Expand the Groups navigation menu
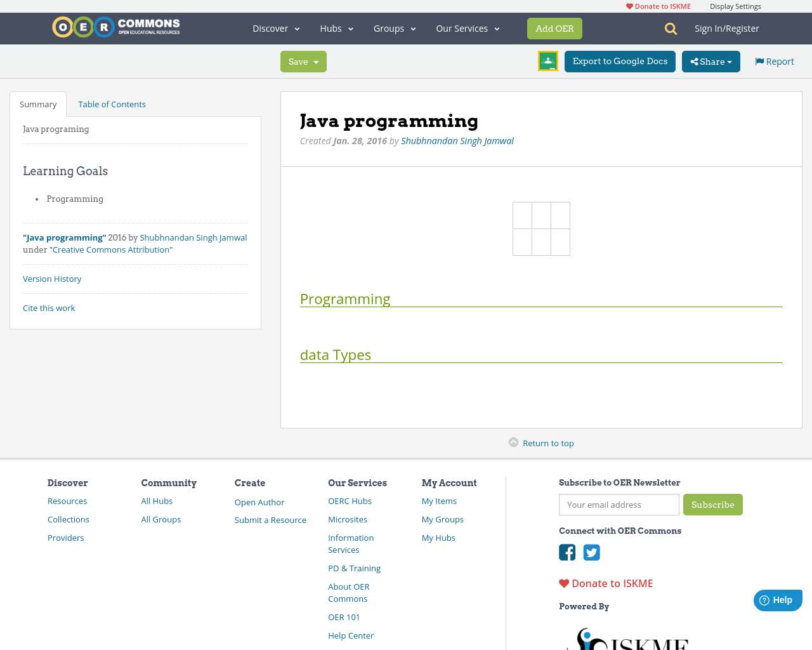The height and width of the screenshot is (650, 812). tap(395, 29)
